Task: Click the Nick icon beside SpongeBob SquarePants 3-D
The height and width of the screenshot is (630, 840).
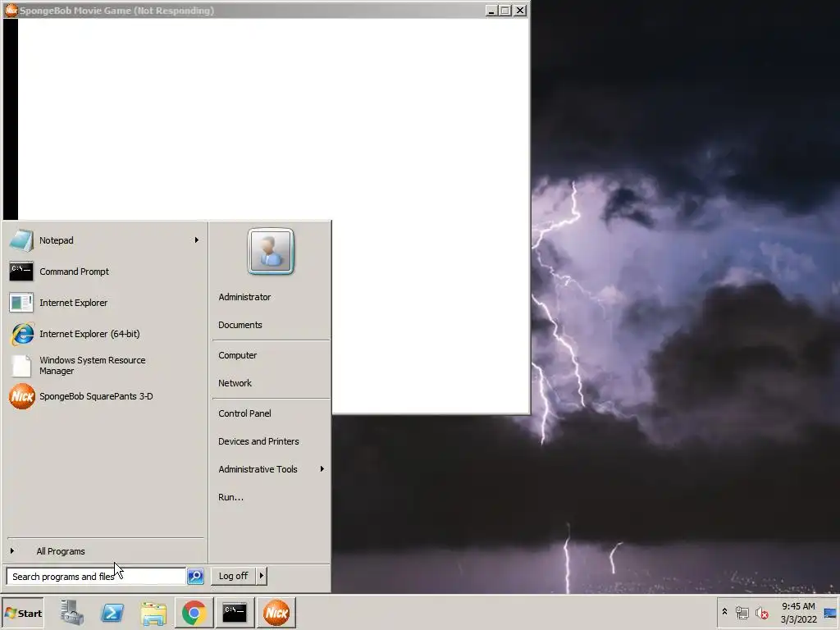Action: [x=22, y=396]
